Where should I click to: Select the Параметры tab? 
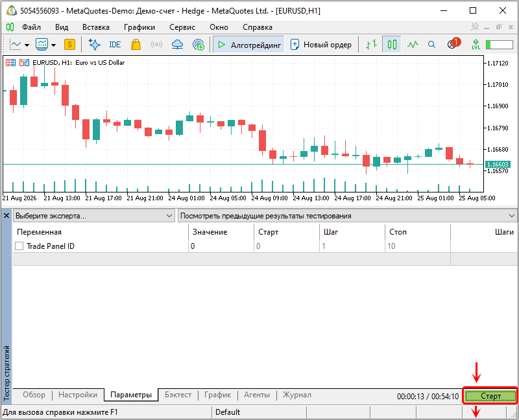tap(131, 395)
